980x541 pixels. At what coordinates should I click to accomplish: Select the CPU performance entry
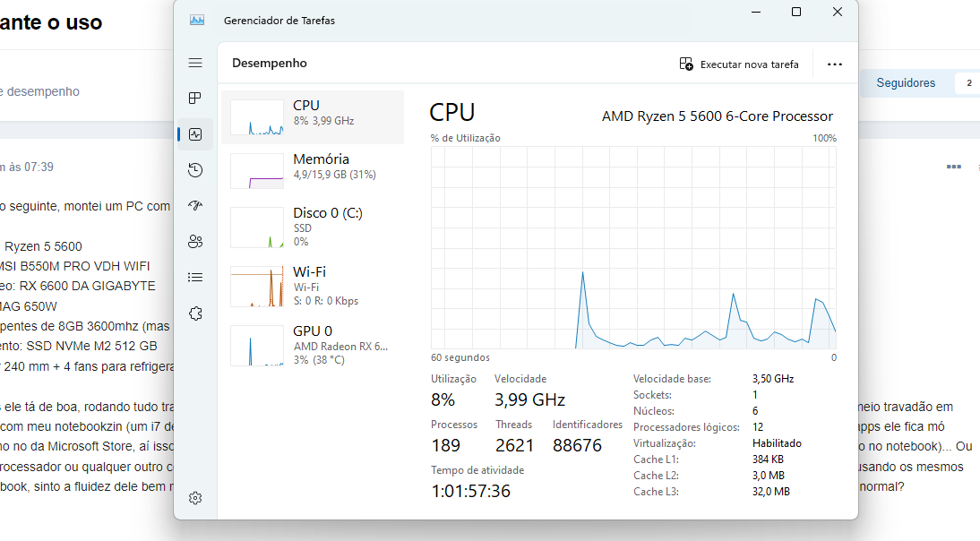[313, 116]
